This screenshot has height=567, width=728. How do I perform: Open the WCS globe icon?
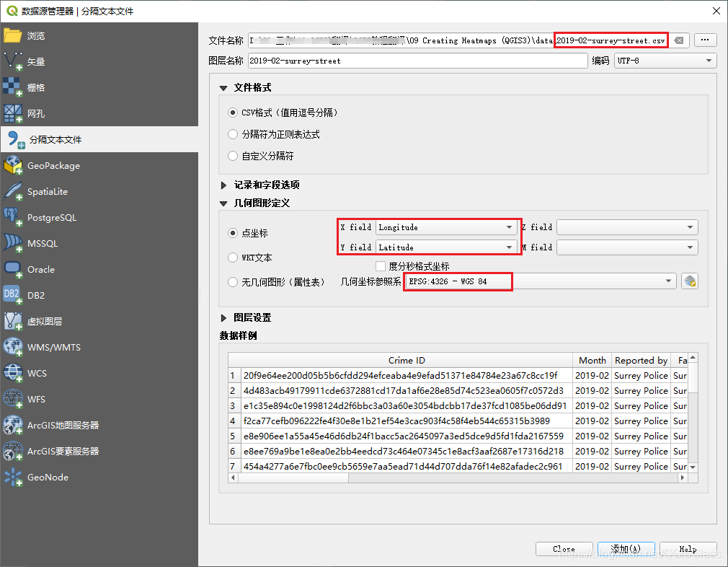coord(12,373)
